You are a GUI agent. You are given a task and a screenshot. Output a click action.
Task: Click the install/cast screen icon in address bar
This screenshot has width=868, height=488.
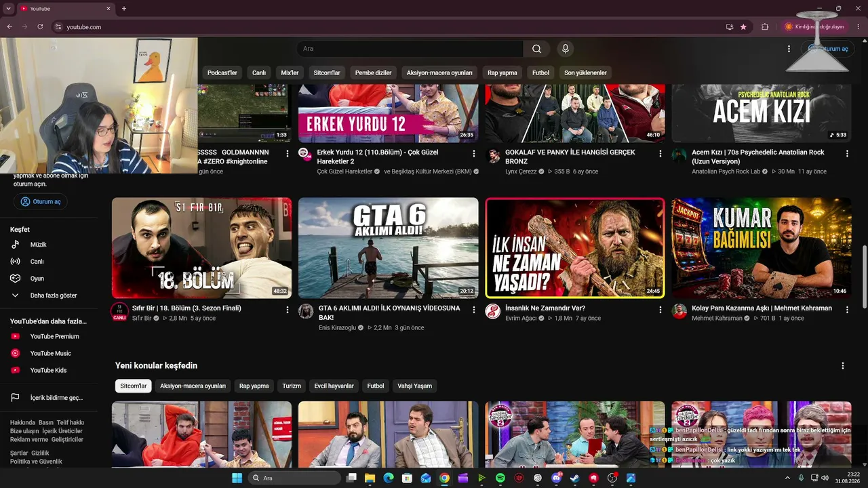click(x=730, y=27)
